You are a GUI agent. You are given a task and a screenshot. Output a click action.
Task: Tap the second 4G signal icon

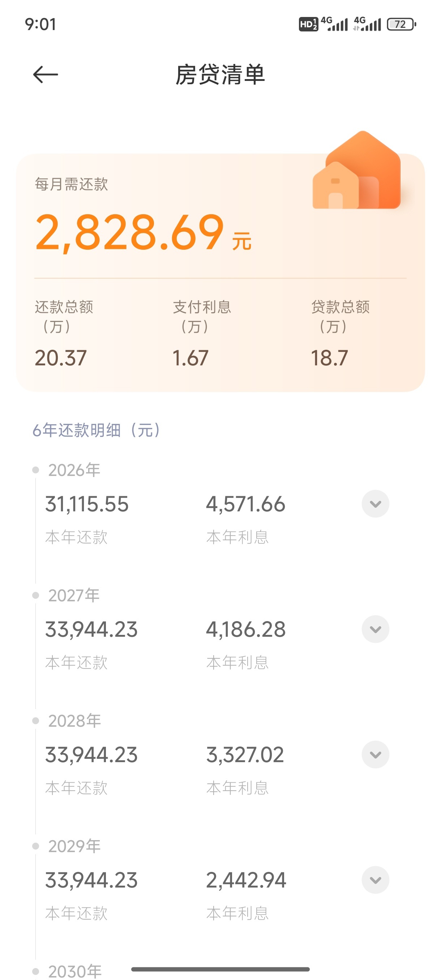click(x=367, y=24)
